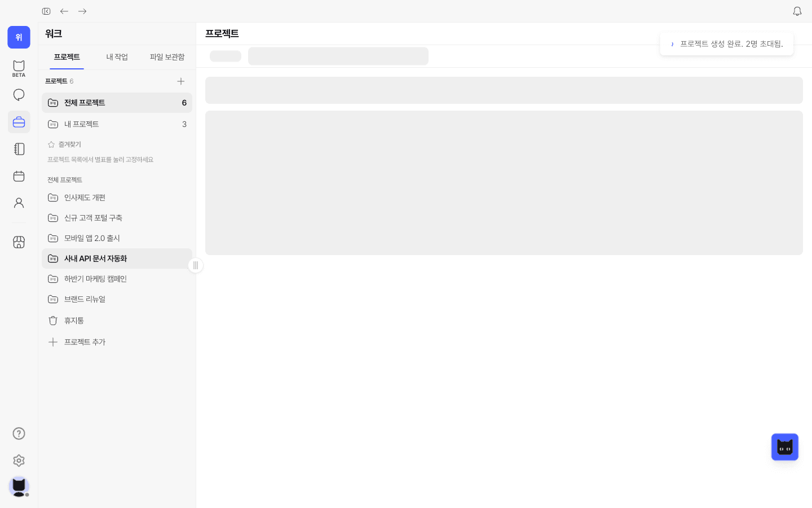Image resolution: width=812 pixels, height=508 pixels.
Task: Click the 즐겨찾기 section label
Action: point(69,144)
